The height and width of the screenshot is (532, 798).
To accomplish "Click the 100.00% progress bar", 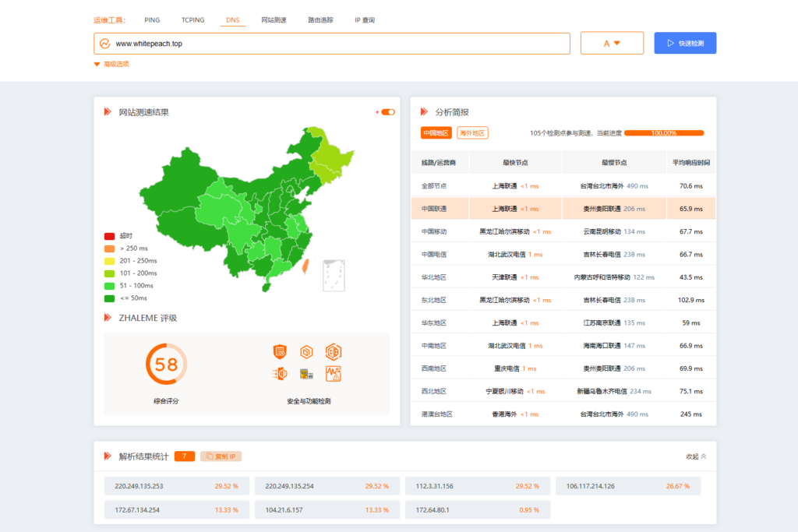I will [x=664, y=133].
